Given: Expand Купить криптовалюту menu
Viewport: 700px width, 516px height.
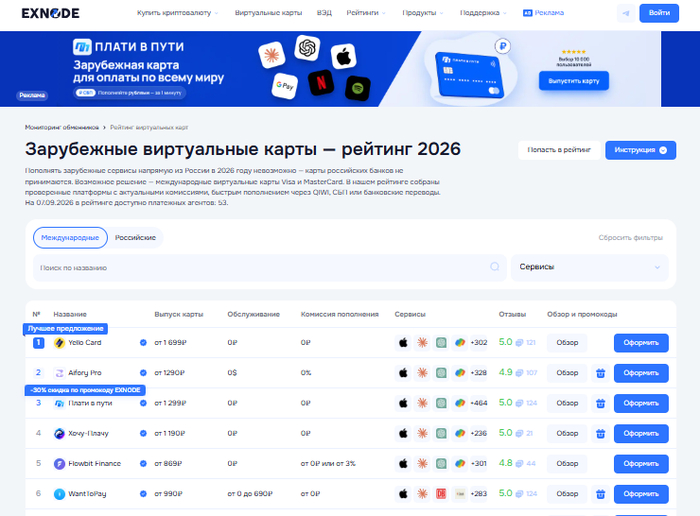Looking at the screenshot, I should (x=178, y=13).
